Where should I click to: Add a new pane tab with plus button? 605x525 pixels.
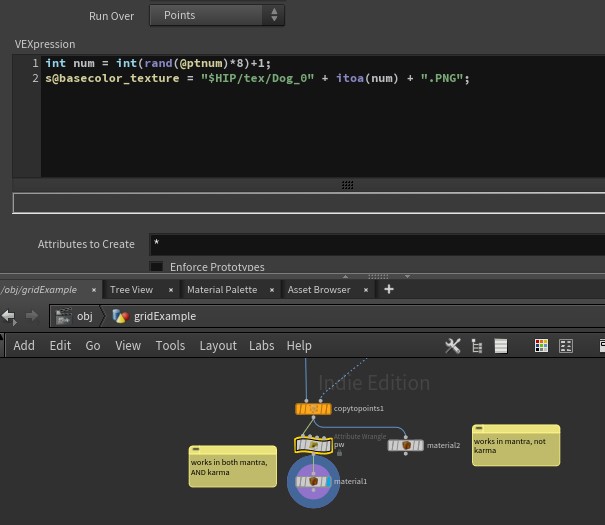click(389, 289)
